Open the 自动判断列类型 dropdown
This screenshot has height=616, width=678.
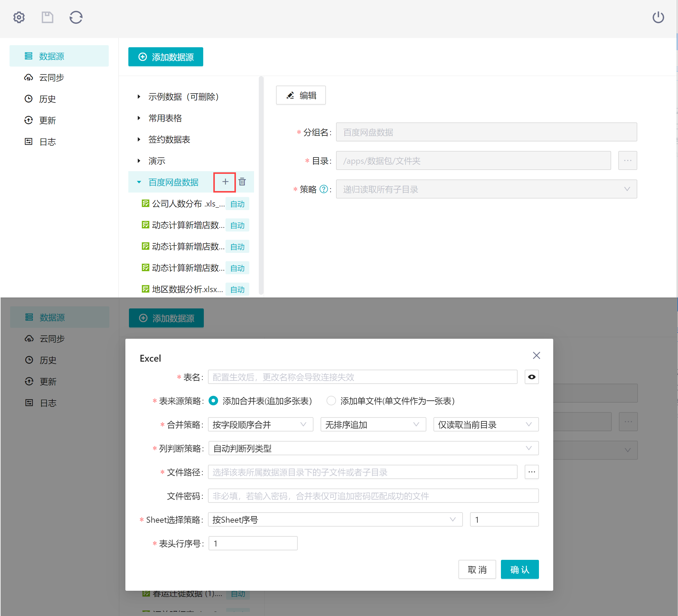click(373, 448)
